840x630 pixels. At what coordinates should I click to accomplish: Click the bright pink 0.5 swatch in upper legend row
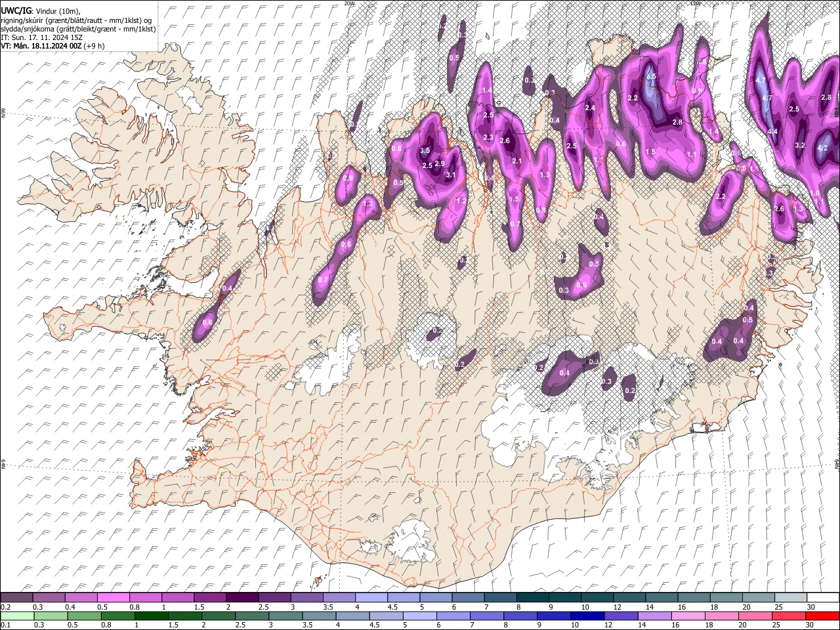click(114, 598)
